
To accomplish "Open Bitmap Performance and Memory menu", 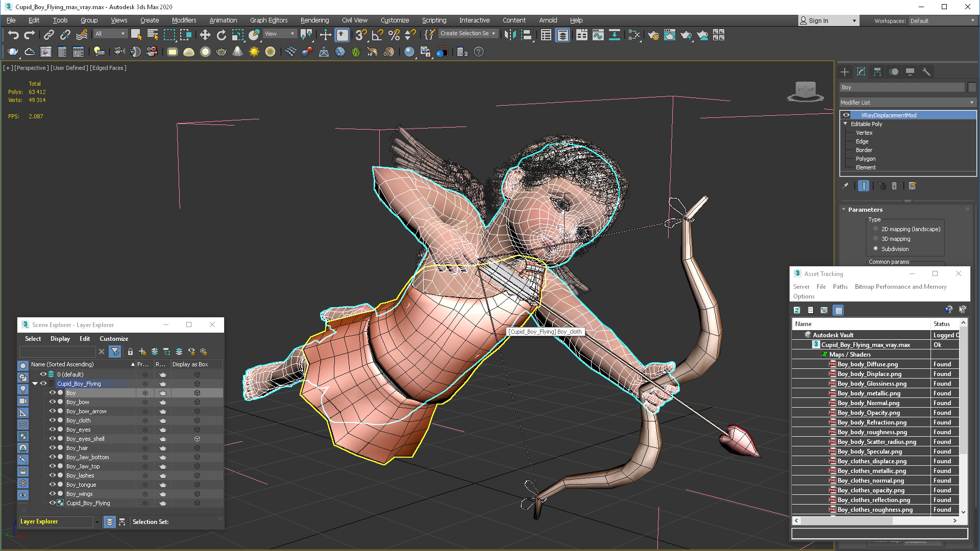I will 900,287.
